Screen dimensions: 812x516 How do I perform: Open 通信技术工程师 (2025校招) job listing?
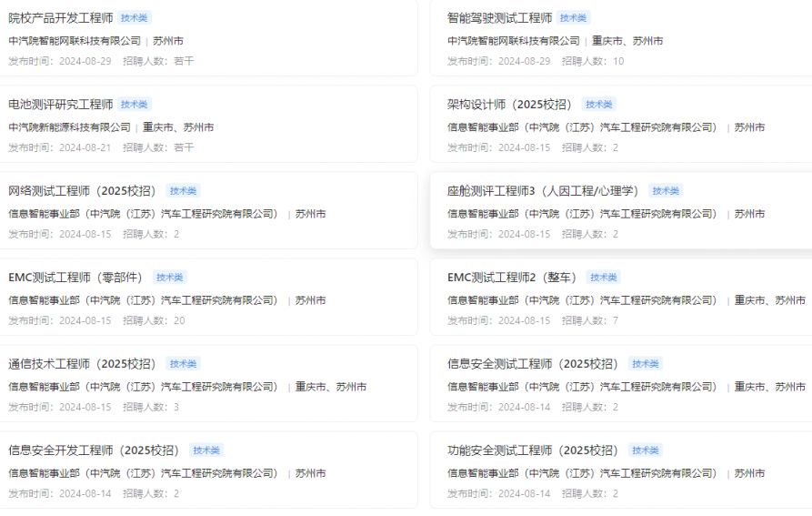[x=82, y=364]
